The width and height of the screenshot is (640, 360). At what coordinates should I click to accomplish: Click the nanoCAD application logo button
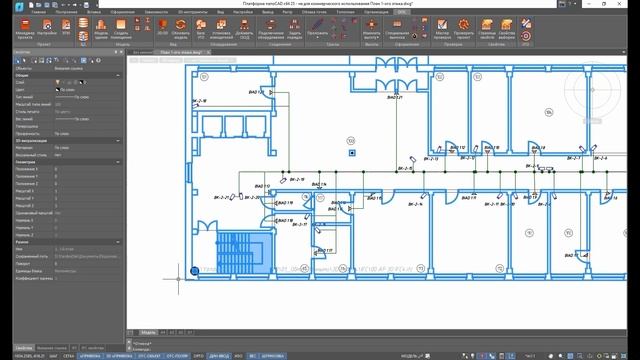coord(19,6)
